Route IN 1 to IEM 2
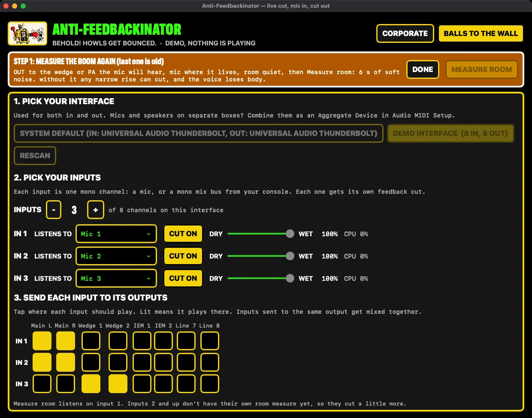532x418 pixels. (x=163, y=341)
